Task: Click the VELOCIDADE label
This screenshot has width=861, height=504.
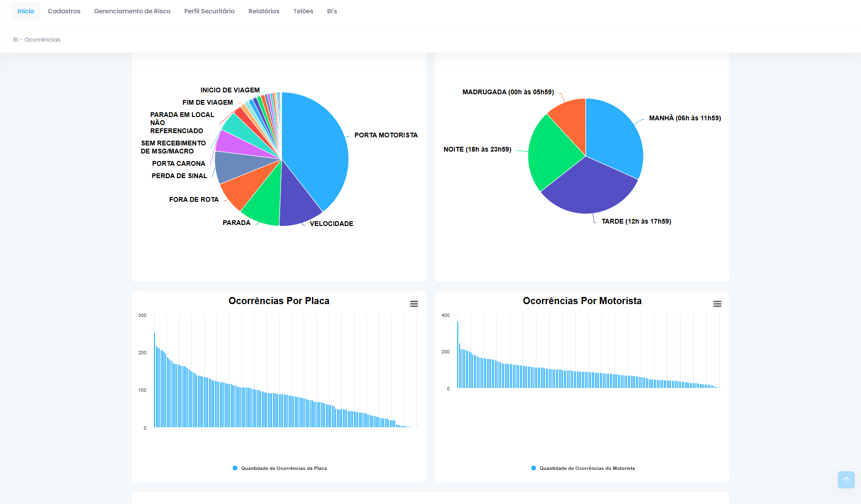Action: pos(331,224)
